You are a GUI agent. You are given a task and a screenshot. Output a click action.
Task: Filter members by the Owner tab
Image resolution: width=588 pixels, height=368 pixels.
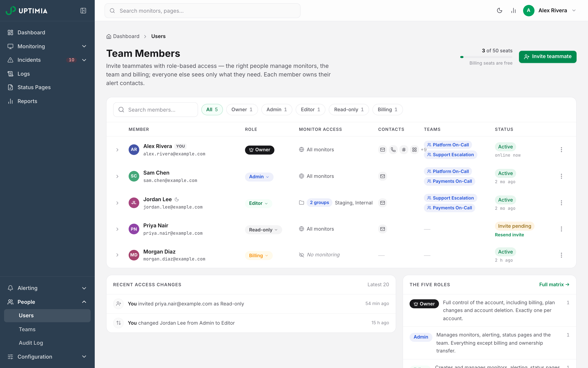click(242, 110)
